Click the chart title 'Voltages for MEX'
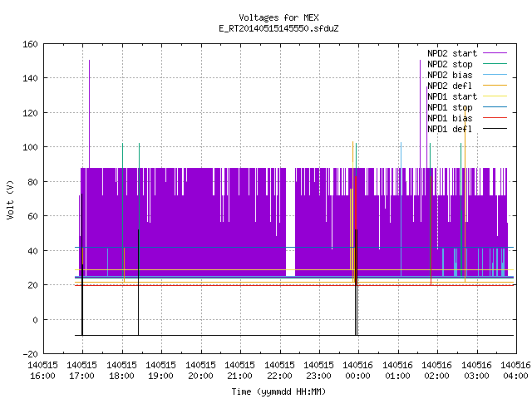 [278, 17]
